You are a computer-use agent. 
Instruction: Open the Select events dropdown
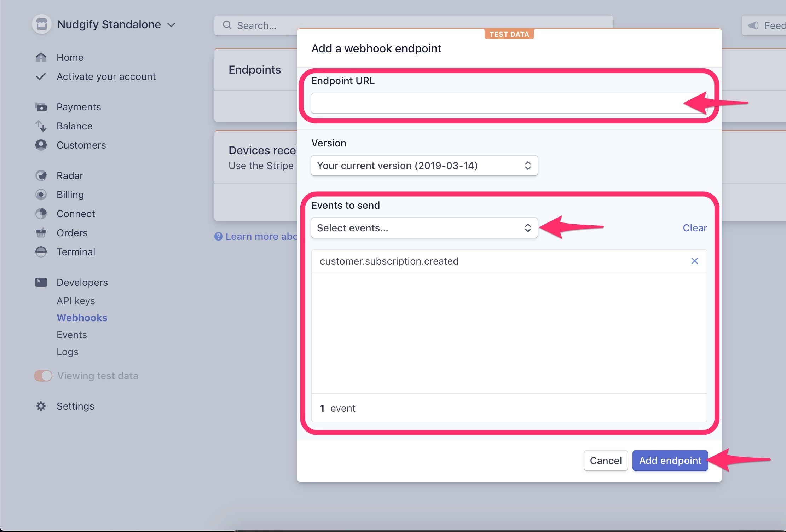(424, 228)
